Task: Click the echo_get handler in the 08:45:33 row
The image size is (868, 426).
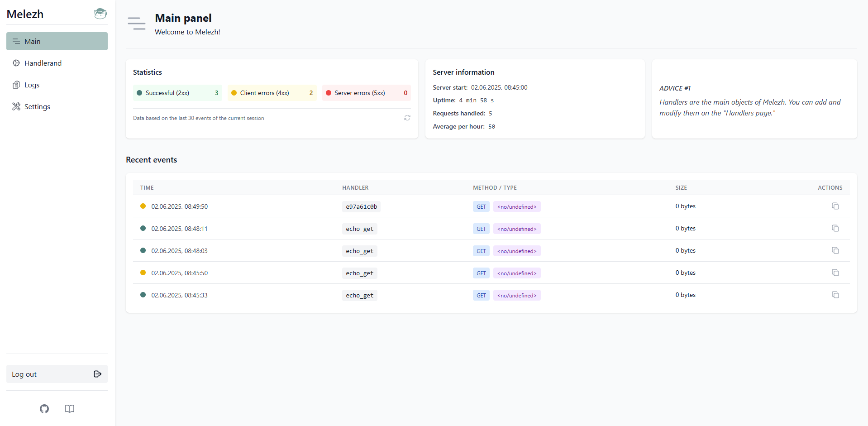Action: tap(360, 295)
